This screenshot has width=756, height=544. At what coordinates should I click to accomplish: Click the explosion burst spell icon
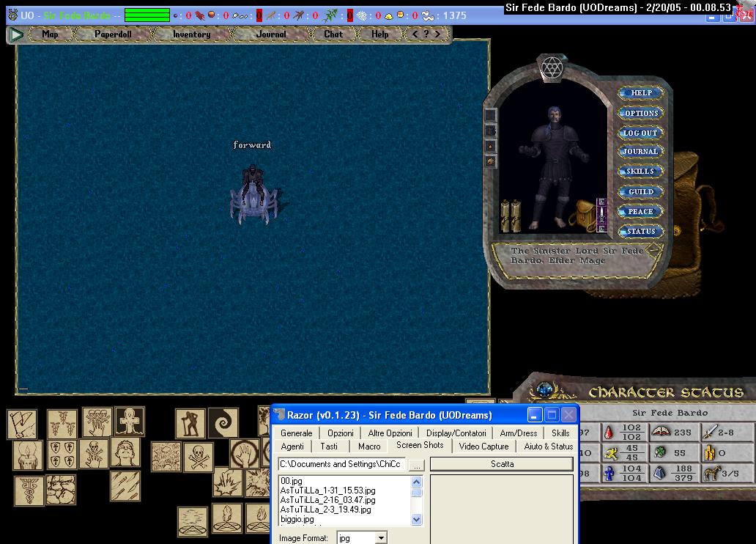(x=228, y=482)
